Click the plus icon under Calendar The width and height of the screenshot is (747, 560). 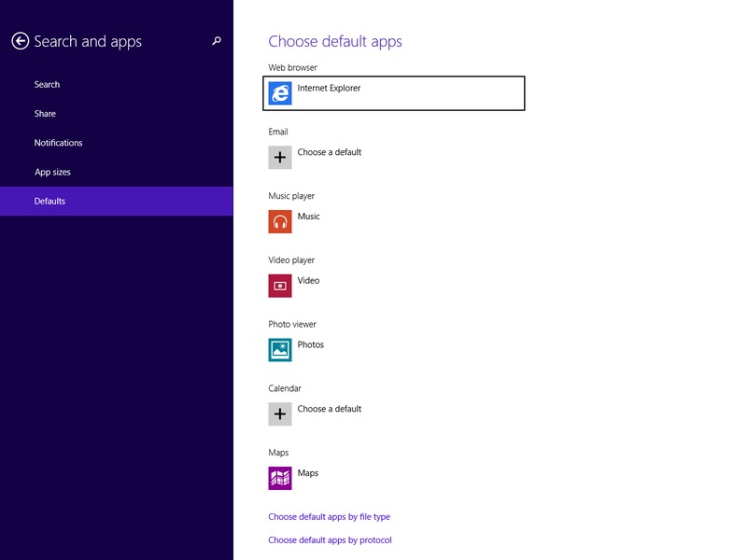tap(280, 413)
